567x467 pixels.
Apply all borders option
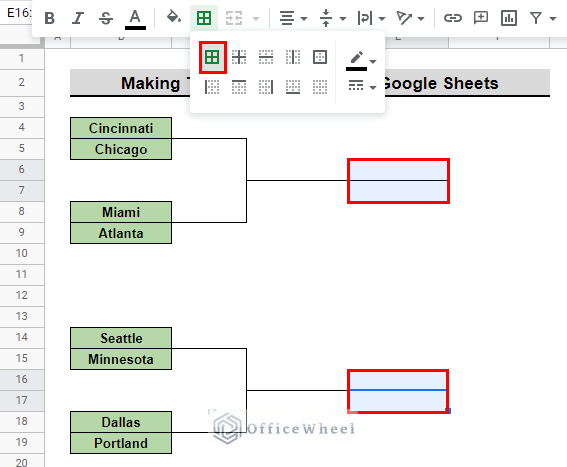(212, 57)
